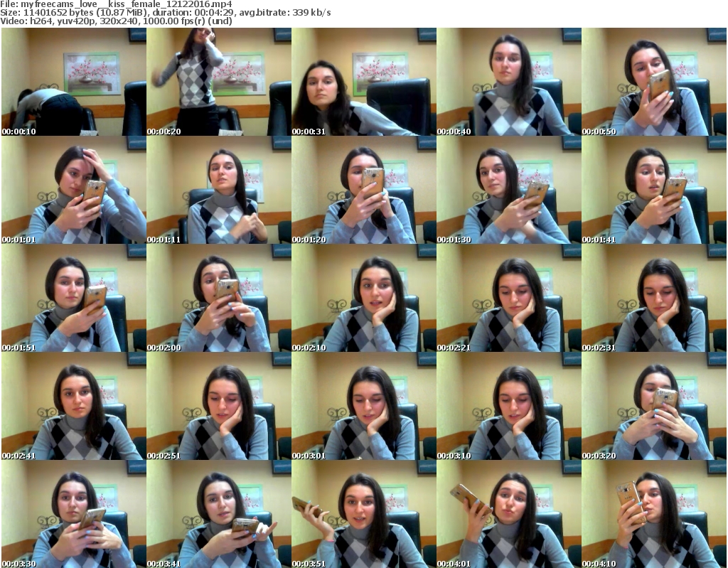This screenshot has height=568, width=728.
Task: Pick the 00:02:10 video frame
Action: coord(364,298)
